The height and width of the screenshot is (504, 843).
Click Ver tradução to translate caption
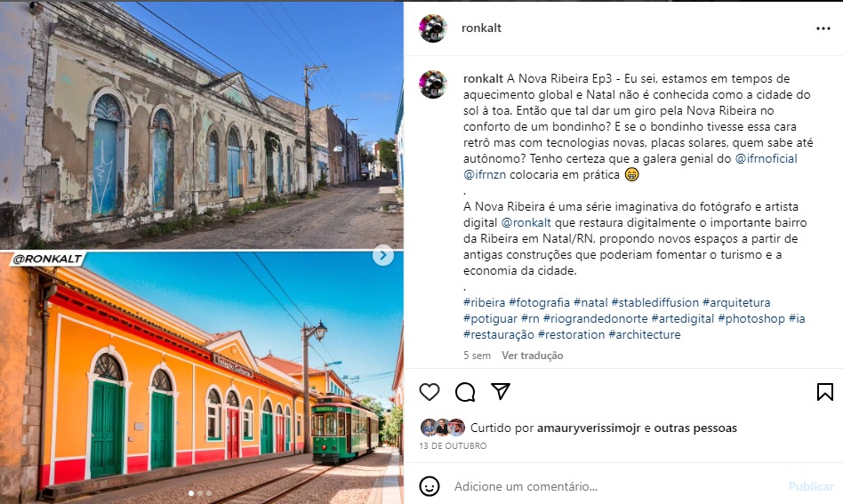coord(533,356)
